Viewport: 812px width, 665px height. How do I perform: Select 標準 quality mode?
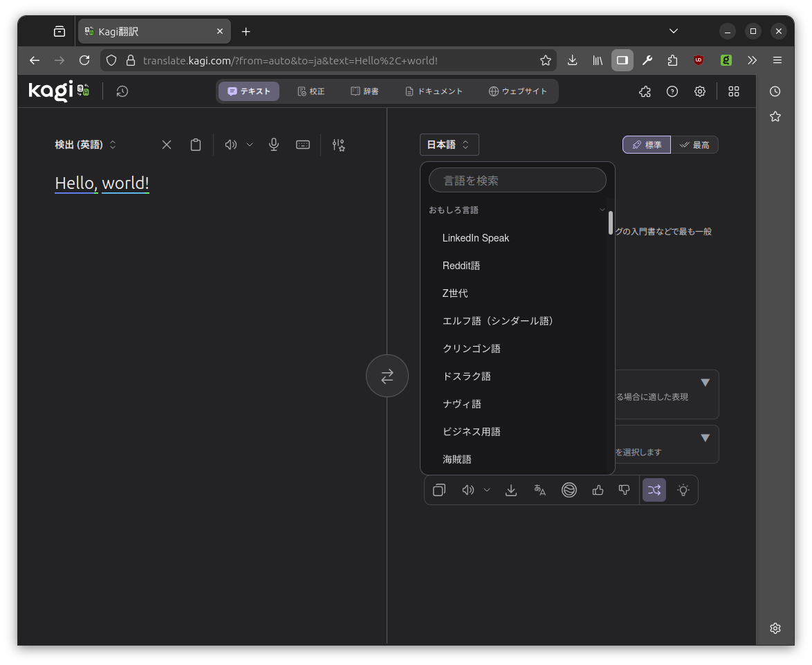click(x=646, y=145)
